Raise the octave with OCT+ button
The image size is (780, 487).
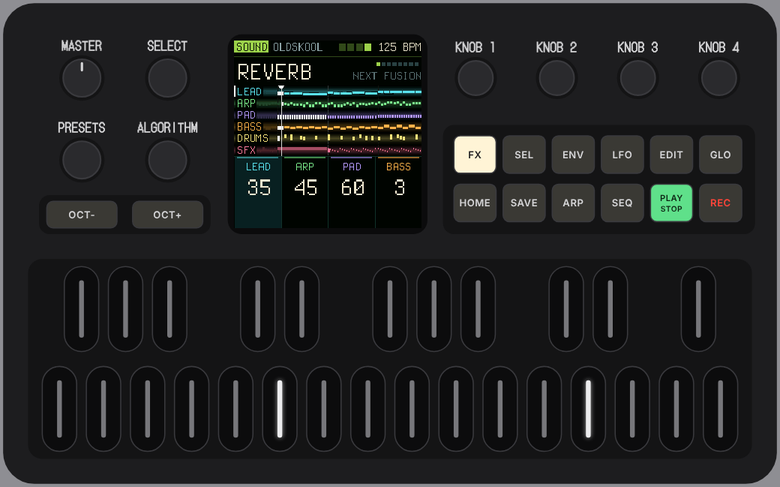click(x=167, y=215)
